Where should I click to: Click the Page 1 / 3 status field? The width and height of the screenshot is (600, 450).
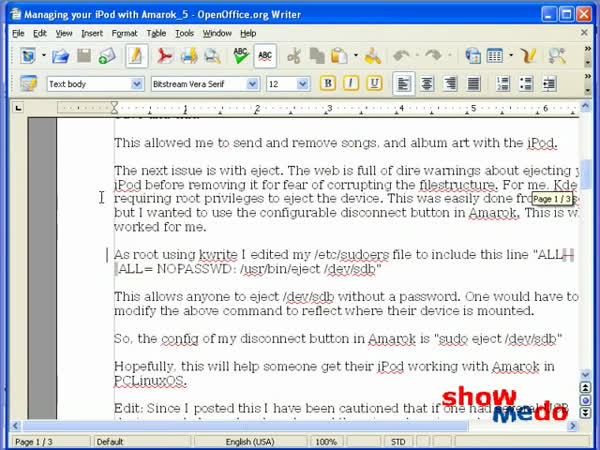[x=51, y=442]
